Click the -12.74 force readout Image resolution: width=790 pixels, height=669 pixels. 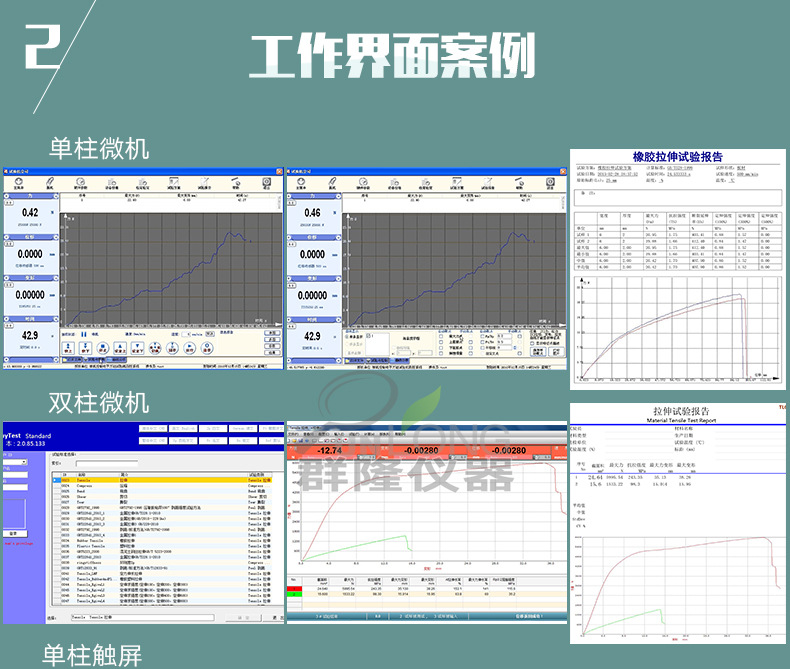click(330, 450)
